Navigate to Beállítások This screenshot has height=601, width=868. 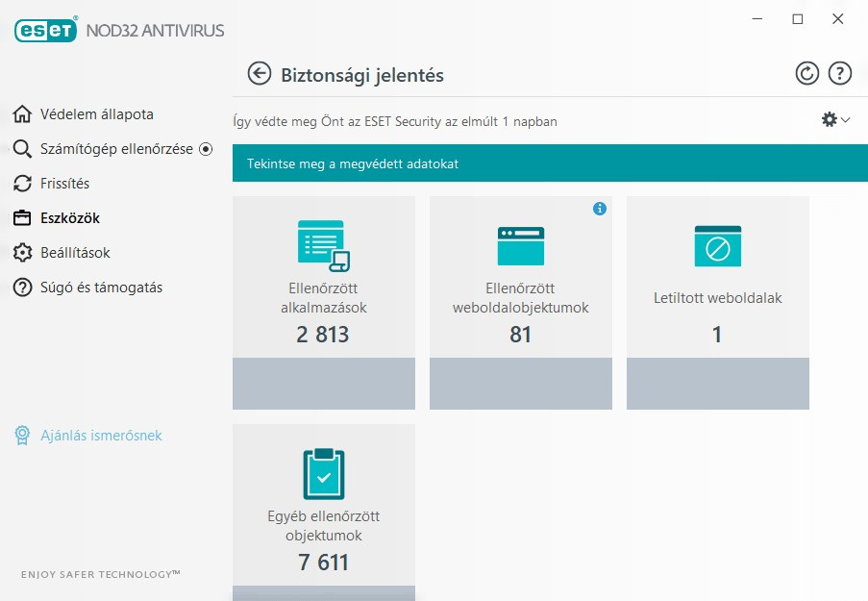tap(75, 253)
